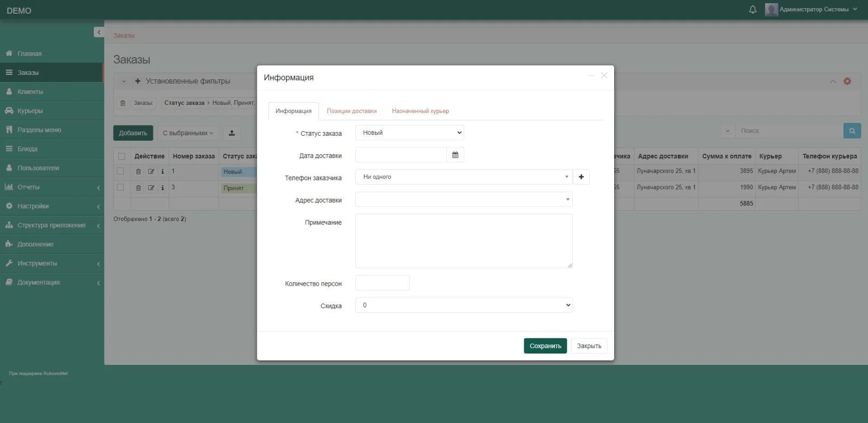The width and height of the screenshot is (868, 423).
Task: Check the checkbox for order 3
Action: coord(120,187)
